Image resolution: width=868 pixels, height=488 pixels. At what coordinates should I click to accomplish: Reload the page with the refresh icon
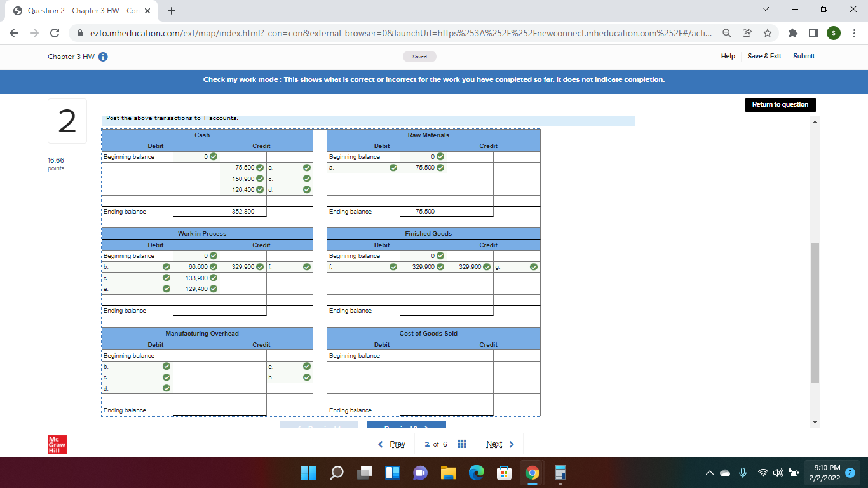(x=55, y=32)
